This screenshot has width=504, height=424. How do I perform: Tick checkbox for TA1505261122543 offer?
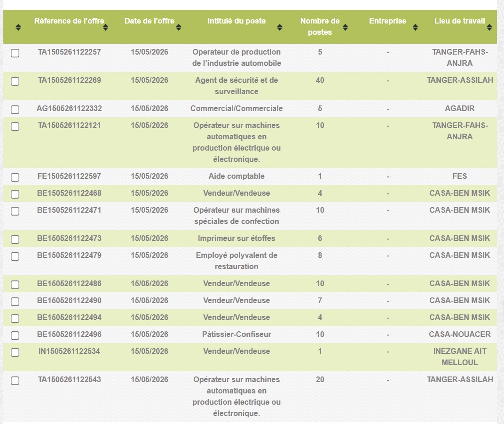pos(15,381)
